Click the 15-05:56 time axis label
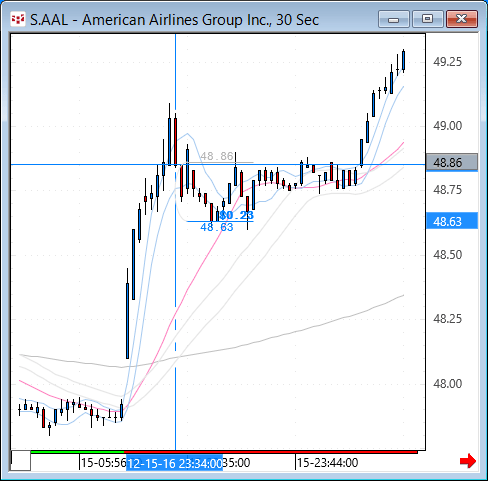 click(x=103, y=463)
